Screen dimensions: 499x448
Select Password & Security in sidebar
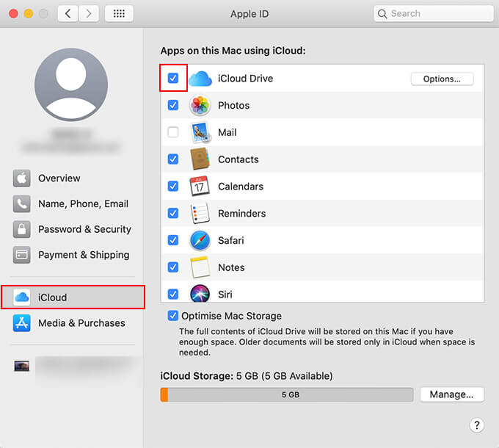pyautogui.click(x=84, y=229)
